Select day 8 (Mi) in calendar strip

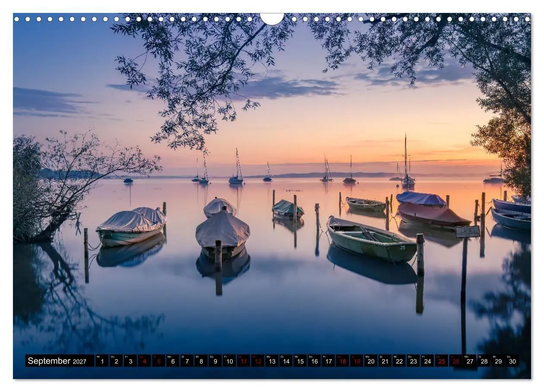(x=201, y=361)
